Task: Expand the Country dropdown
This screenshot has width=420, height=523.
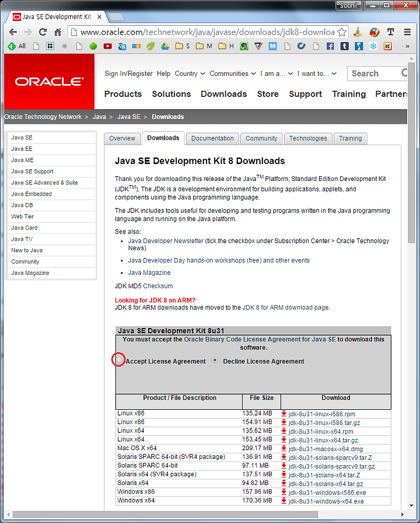Action: [x=190, y=74]
